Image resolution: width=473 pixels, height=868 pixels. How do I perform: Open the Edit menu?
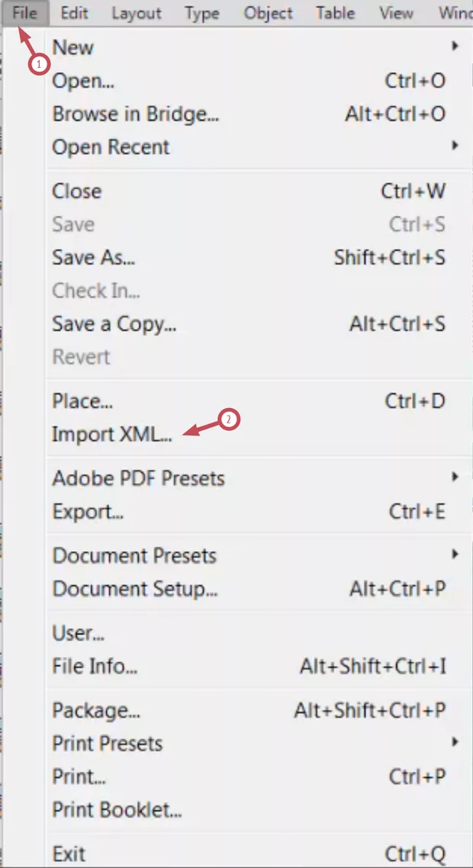pos(74,13)
